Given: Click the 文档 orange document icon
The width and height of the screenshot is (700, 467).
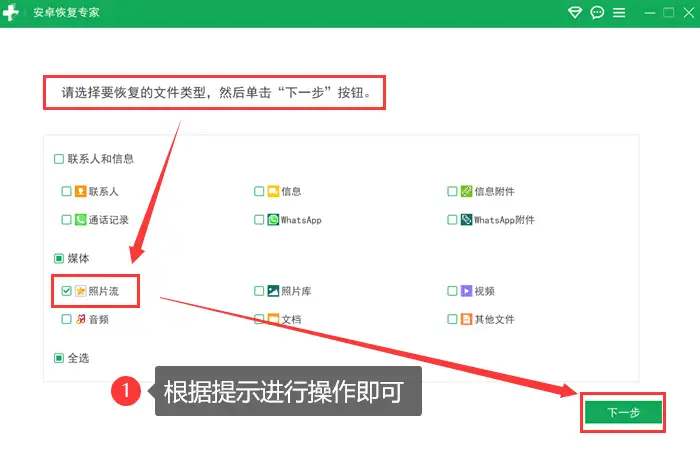Looking at the screenshot, I should point(273,319).
